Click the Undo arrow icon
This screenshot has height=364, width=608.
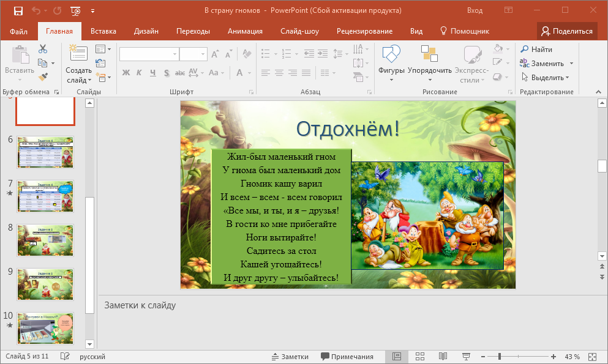coord(36,11)
